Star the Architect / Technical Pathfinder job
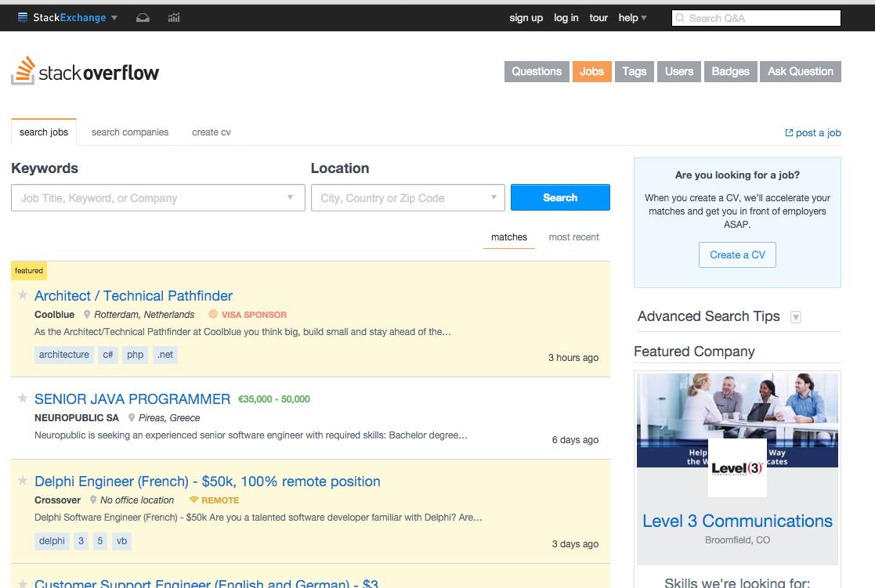Screen dimensions: 875x588 point(22,294)
